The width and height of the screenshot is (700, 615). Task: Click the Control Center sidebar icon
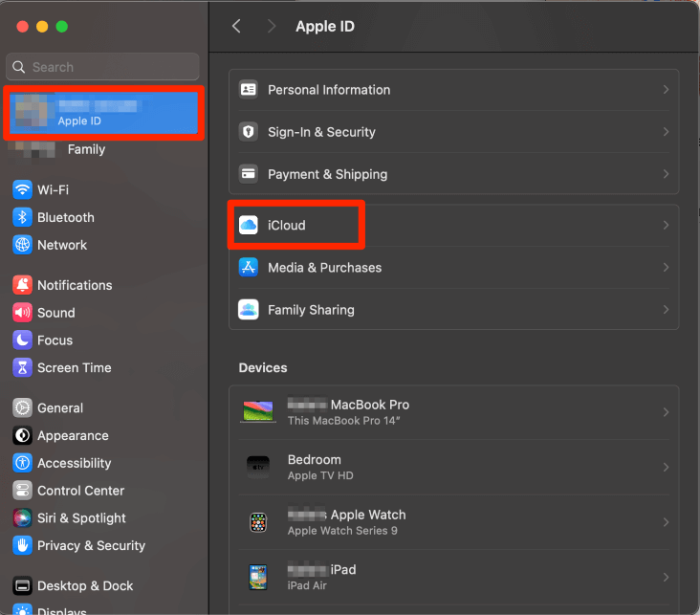pos(23,491)
